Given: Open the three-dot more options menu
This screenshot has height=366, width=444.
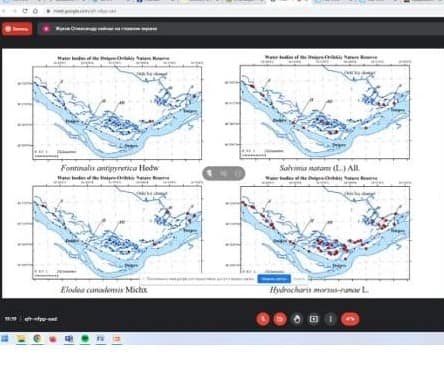Looking at the screenshot, I should point(331,319).
